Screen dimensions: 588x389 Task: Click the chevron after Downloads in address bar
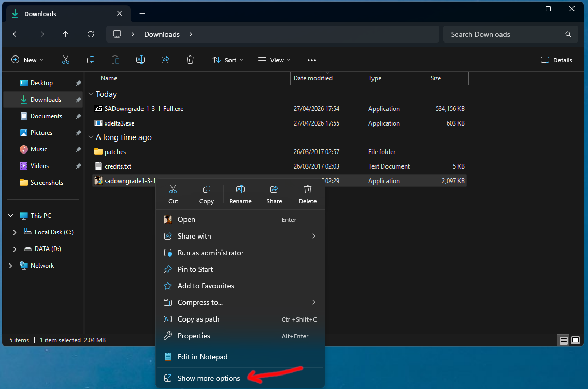[x=191, y=34]
